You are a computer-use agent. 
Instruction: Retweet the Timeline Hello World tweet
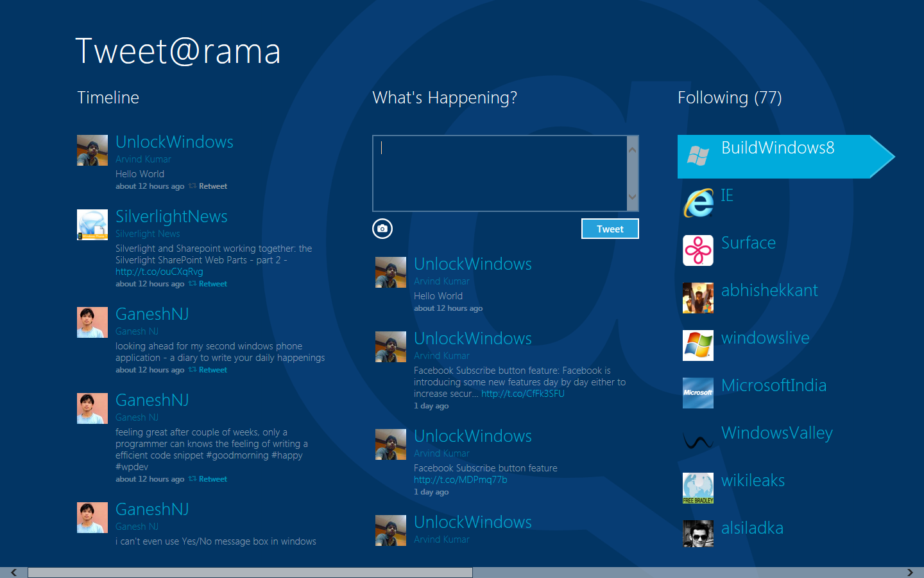point(213,186)
